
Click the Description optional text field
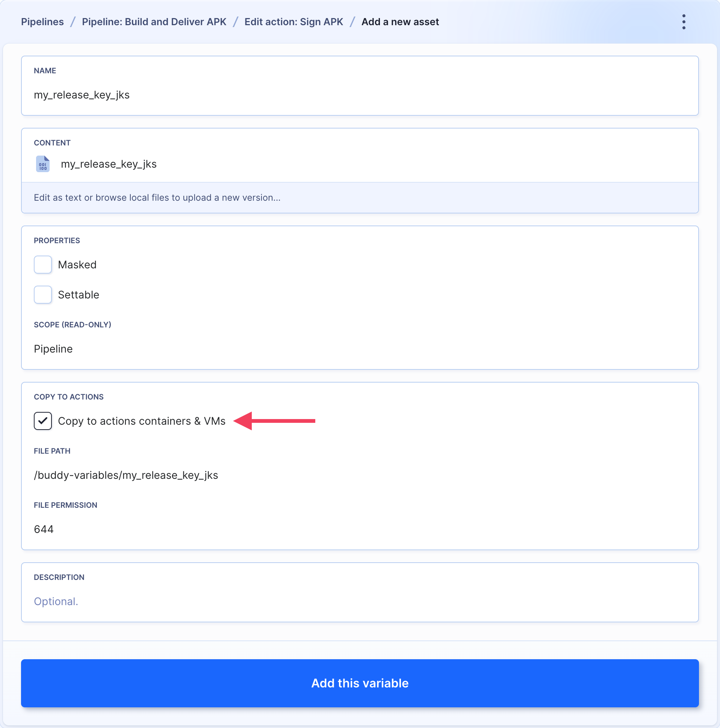360,601
